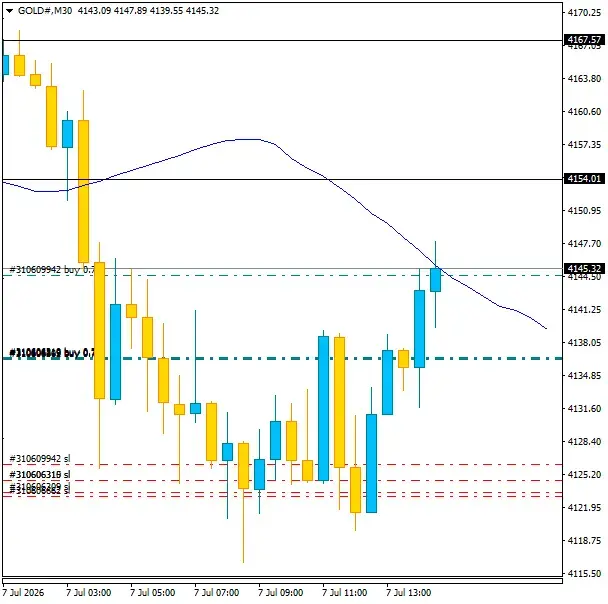Click the 4121.95 price axis value

pyautogui.click(x=584, y=507)
